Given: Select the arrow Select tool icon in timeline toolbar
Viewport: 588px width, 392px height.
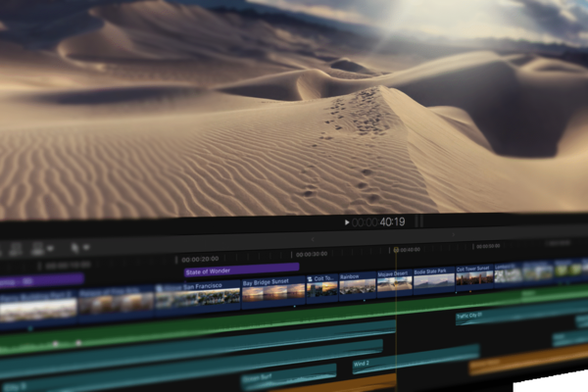Looking at the screenshot, I should [x=75, y=248].
